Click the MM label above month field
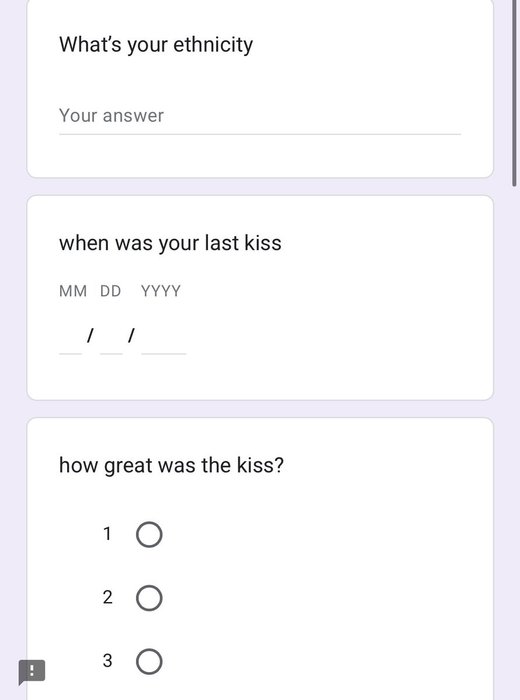520x700 pixels. tap(73, 291)
